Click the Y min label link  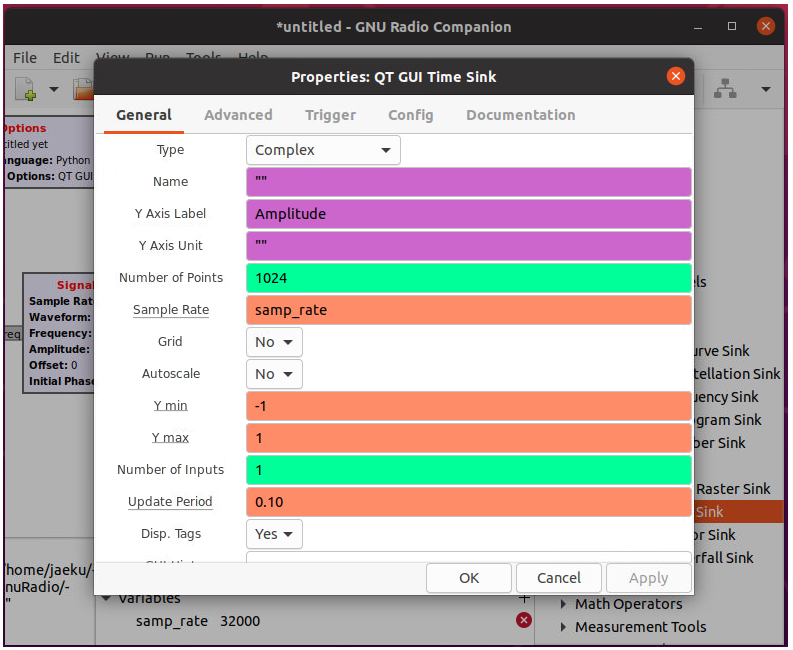(x=170, y=406)
